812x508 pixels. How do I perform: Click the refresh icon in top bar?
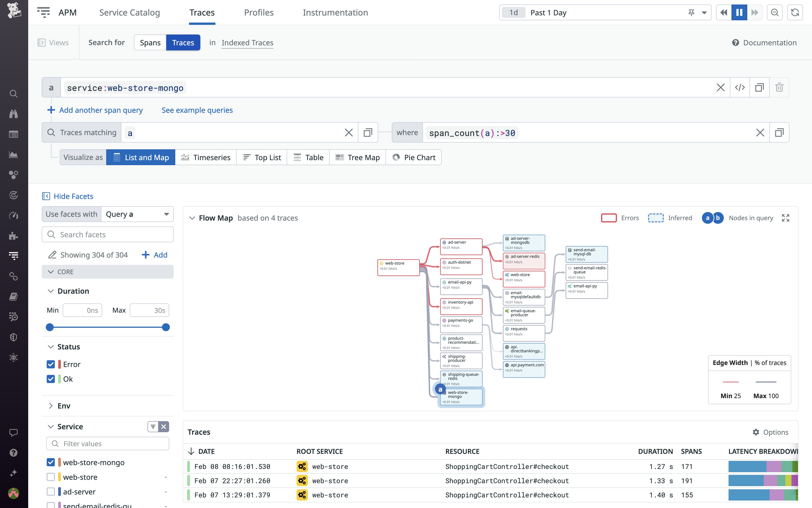pos(795,13)
